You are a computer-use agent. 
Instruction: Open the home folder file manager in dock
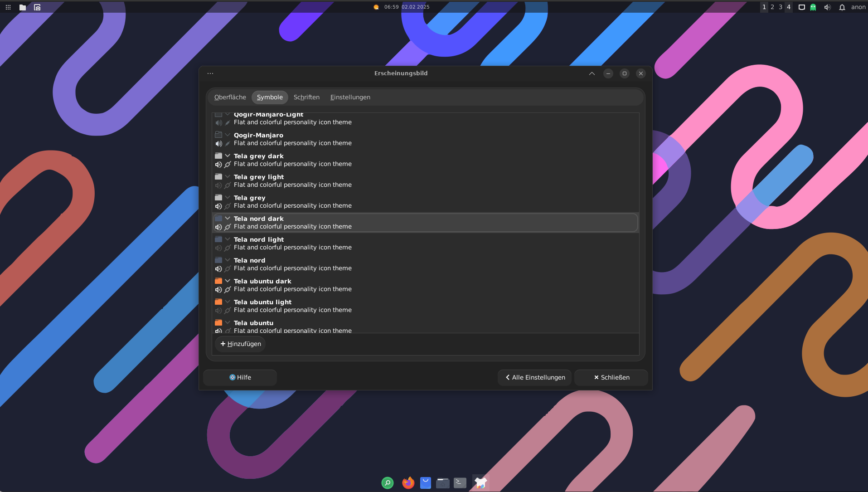tap(443, 483)
